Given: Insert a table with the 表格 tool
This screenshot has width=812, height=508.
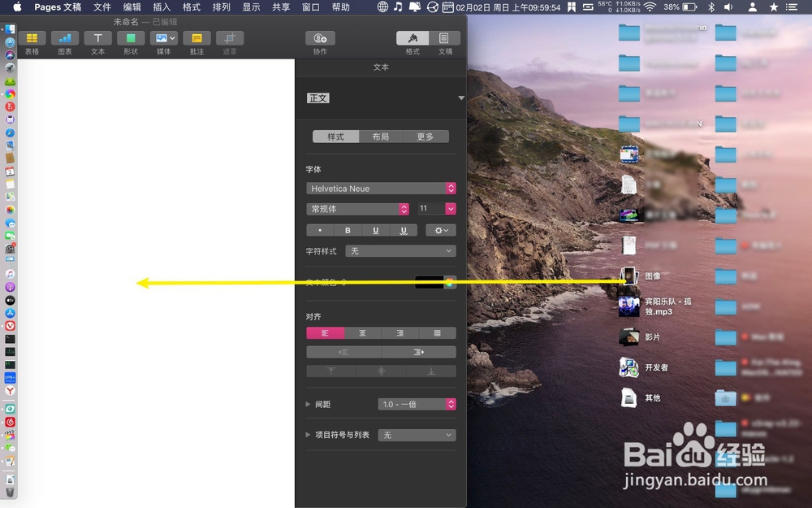Looking at the screenshot, I should (x=32, y=38).
